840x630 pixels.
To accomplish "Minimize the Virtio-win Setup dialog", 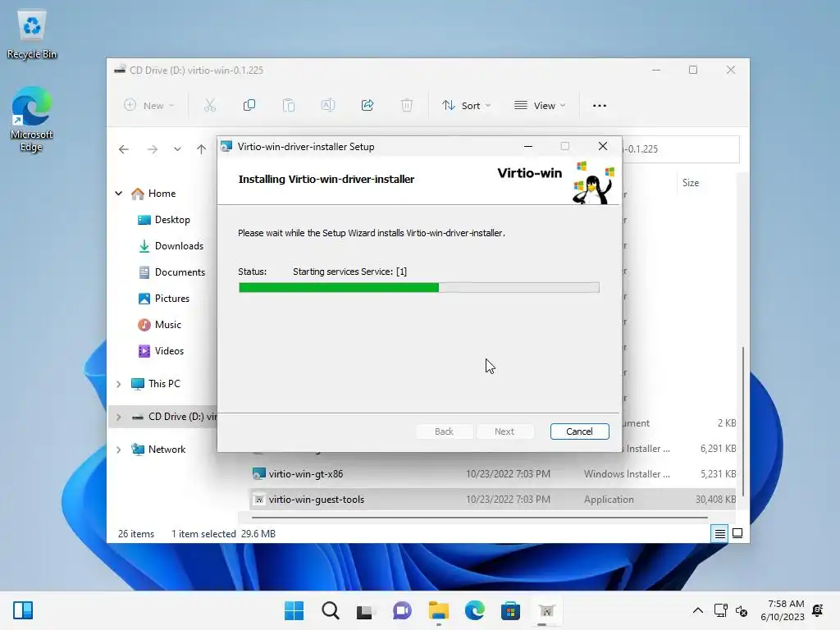I will pyautogui.click(x=527, y=146).
